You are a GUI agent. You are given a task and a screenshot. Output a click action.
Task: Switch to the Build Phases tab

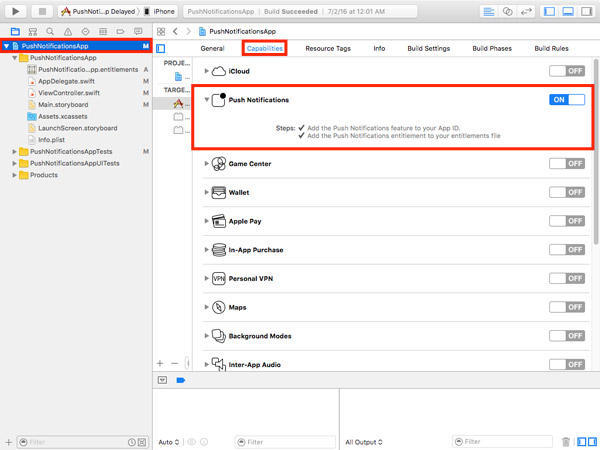492,48
